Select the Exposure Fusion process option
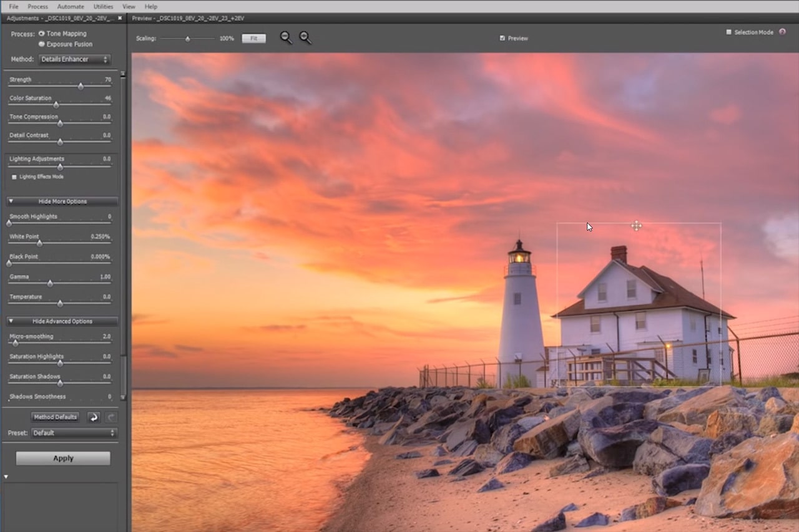 point(42,44)
